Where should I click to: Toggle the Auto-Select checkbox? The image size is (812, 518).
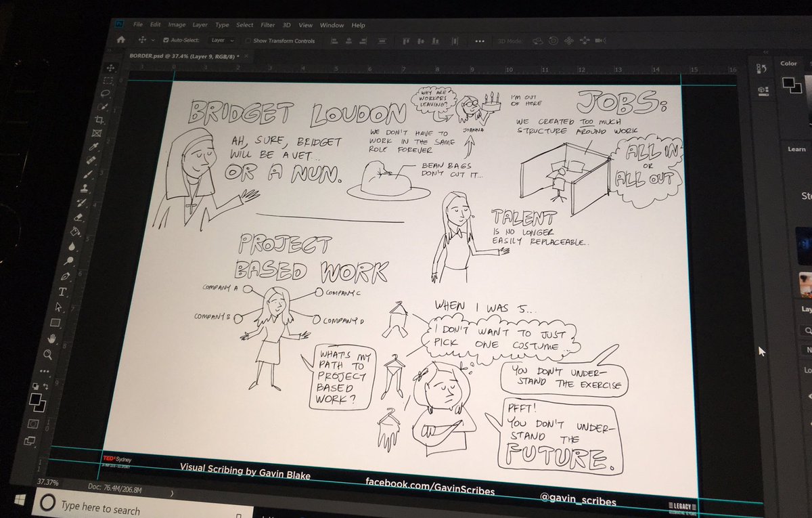(165, 41)
